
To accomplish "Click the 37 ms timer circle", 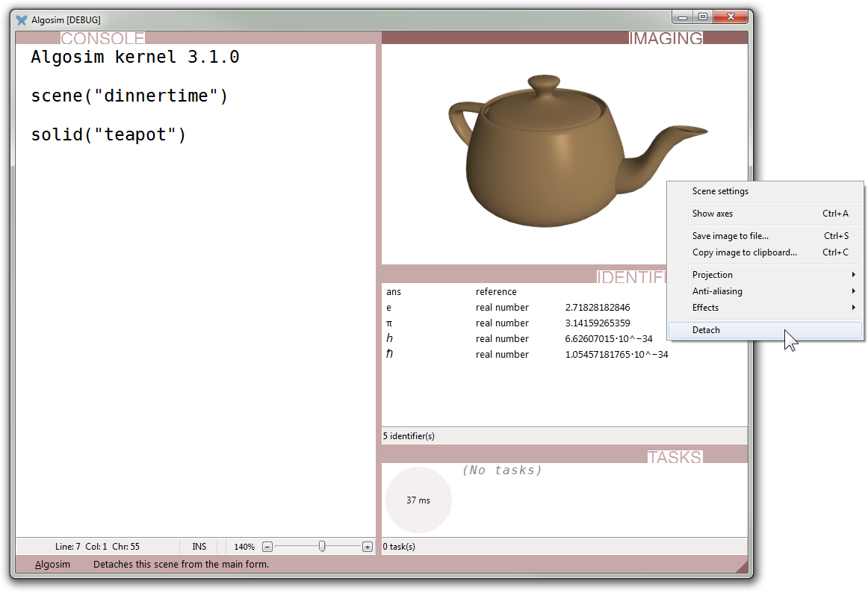I will (418, 500).
